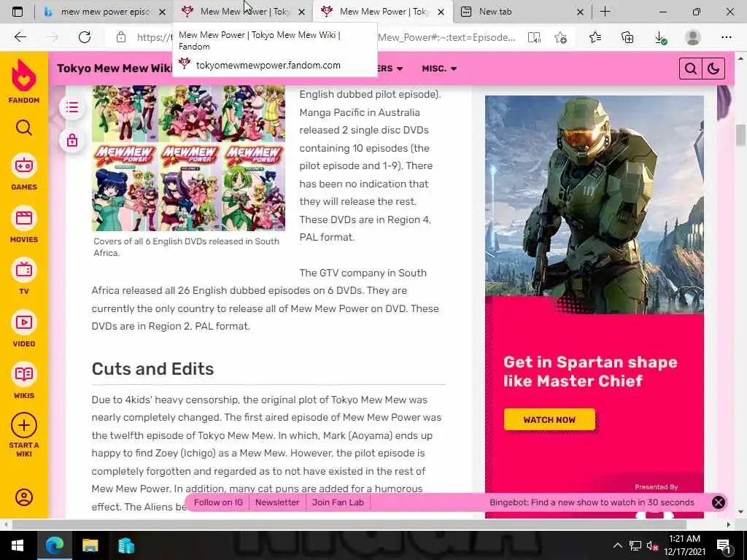
Task: Reload the page with refresh icon
Action: (85, 37)
